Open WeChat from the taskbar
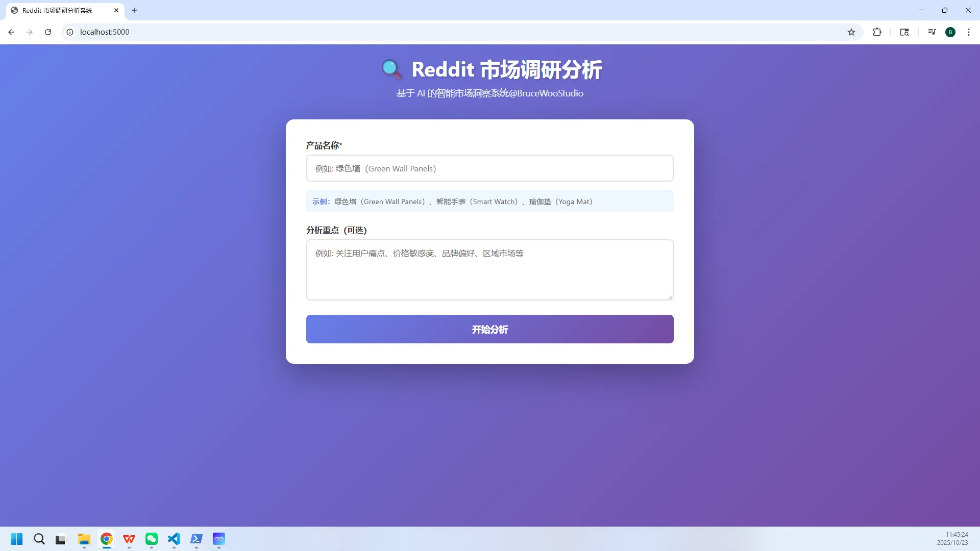 pyautogui.click(x=151, y=539)
